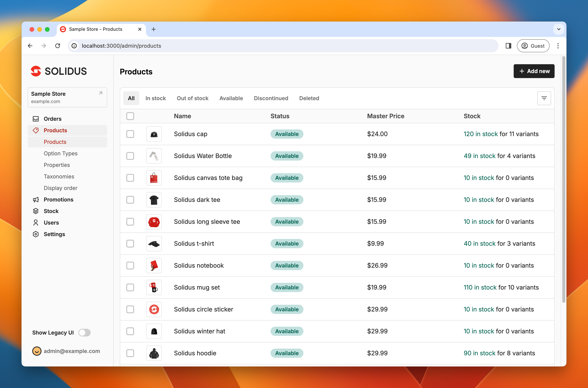Open Solidus Water Bottle thumbnail

tap(154, 156)
